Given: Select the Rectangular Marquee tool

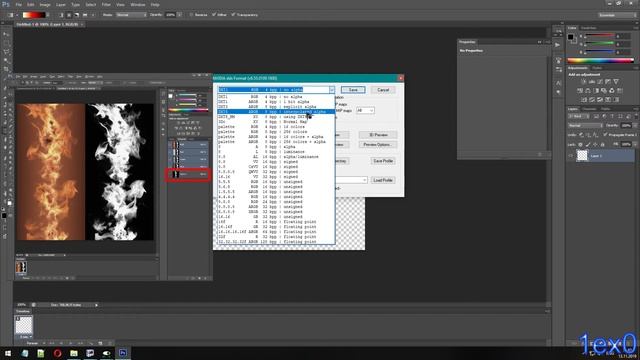Looking at the screenshot, I should point(6,43).
